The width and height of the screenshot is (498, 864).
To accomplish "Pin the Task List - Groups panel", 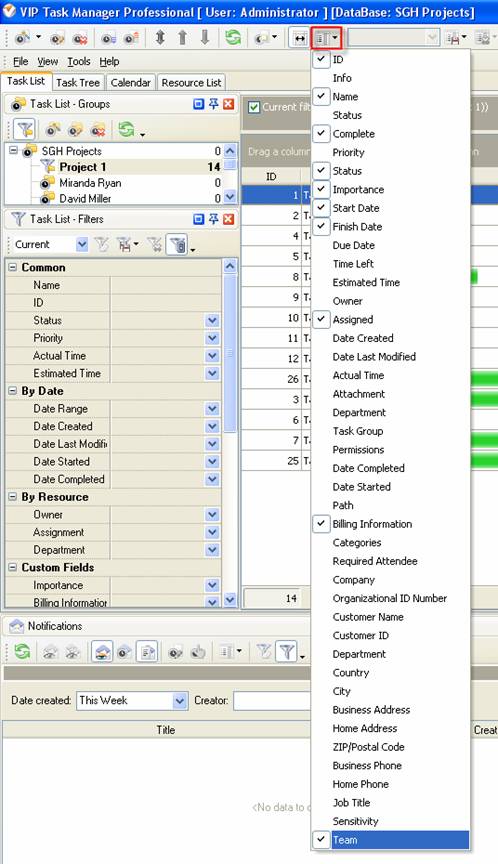I will [214, 104].
